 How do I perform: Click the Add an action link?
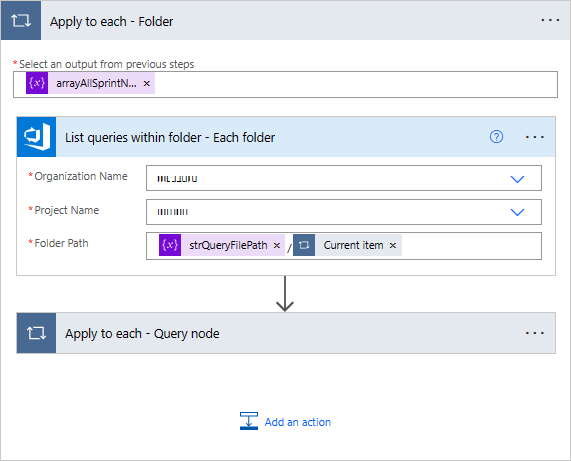298,422
